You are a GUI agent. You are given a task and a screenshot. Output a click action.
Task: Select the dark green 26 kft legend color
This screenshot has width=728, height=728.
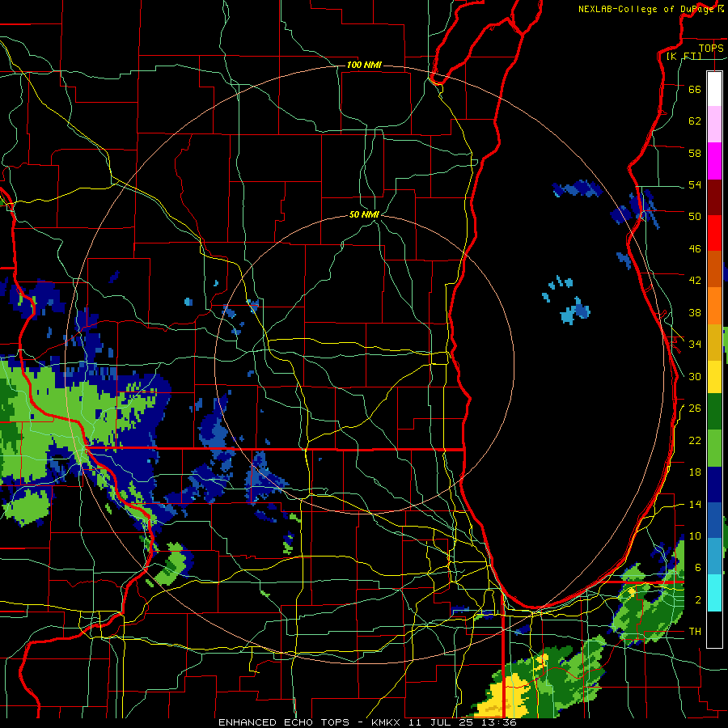click(714, 412)
